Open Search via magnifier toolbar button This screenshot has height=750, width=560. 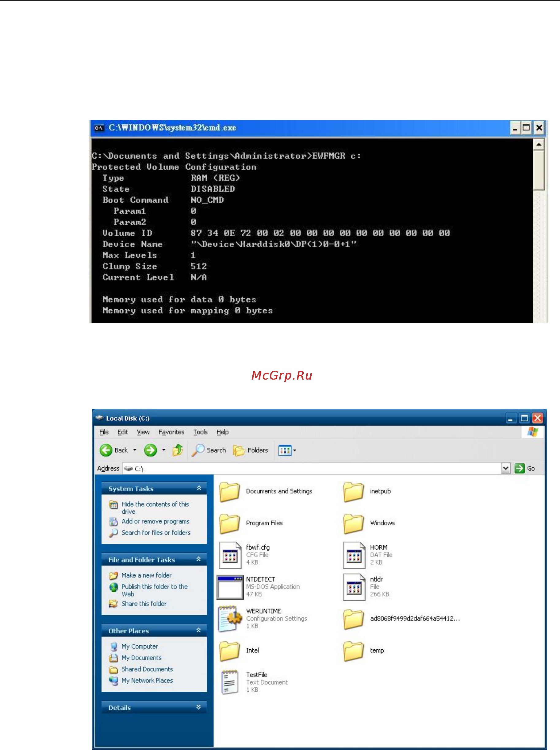pyautogui.click(x=209, y=450)
